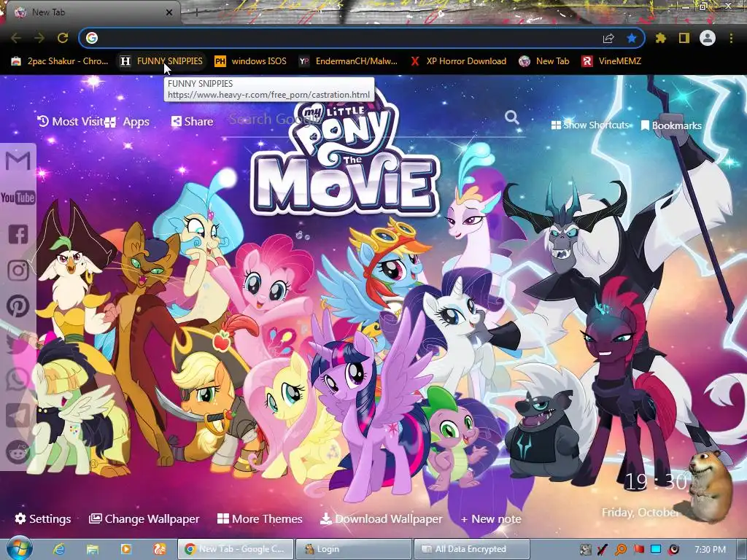Open the Pinterest sidebar shortcut

tap(18, 306)
